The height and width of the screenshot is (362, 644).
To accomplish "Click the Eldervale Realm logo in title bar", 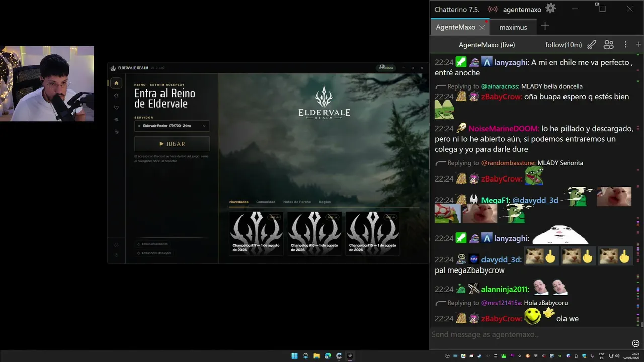I will click(113, 68).
